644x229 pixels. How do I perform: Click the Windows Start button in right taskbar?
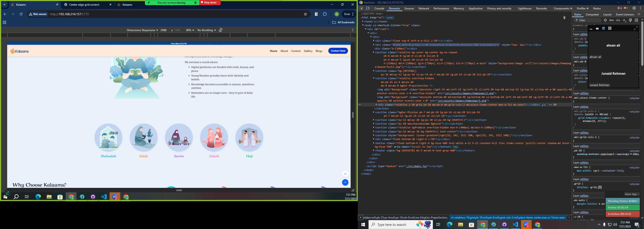pyautogui.click(x=363, y=225)
